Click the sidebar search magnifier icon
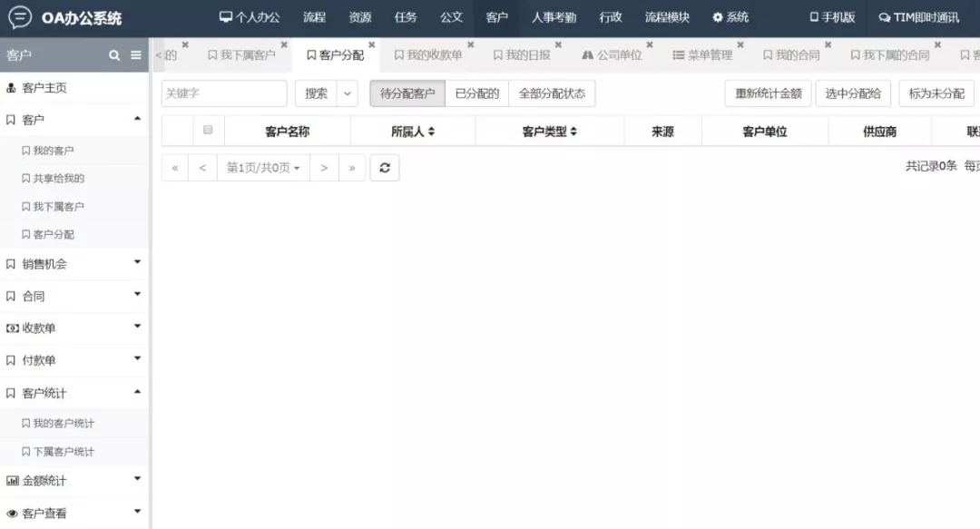Screen dimensions: 980x529 point(114,55)
